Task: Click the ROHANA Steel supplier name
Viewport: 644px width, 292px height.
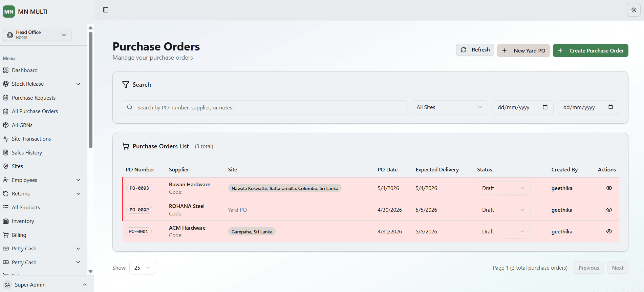Action: (x=187, y=206)
